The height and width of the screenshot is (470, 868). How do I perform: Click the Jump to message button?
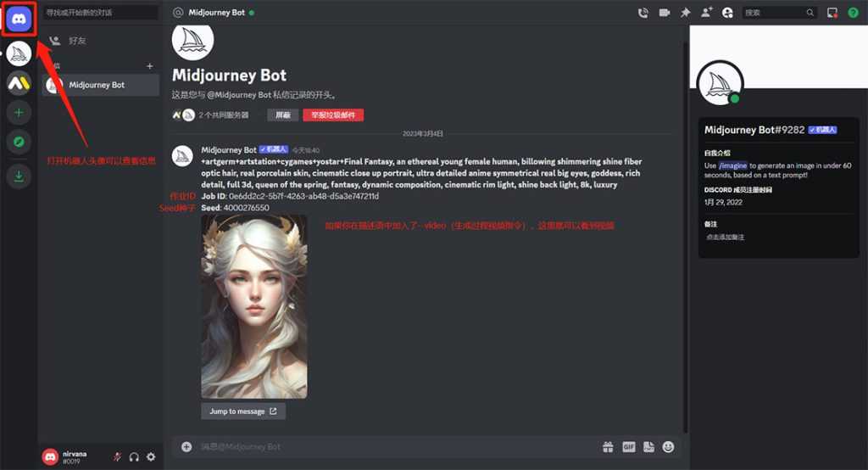tap(243, 411)
